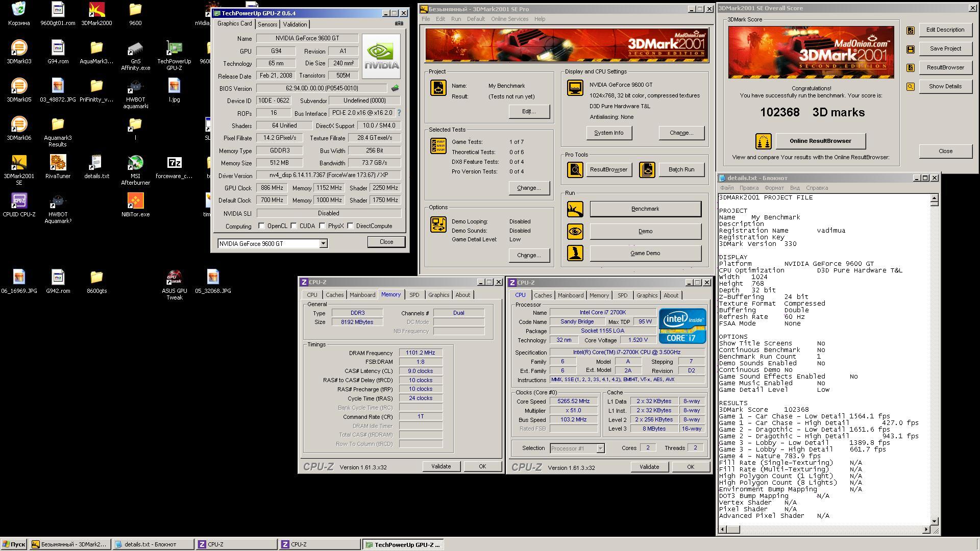This screenshot has height=551, width=980.
Task: Open the Caches tab in the CPU-Z Memory window
Action: point(334,295)
